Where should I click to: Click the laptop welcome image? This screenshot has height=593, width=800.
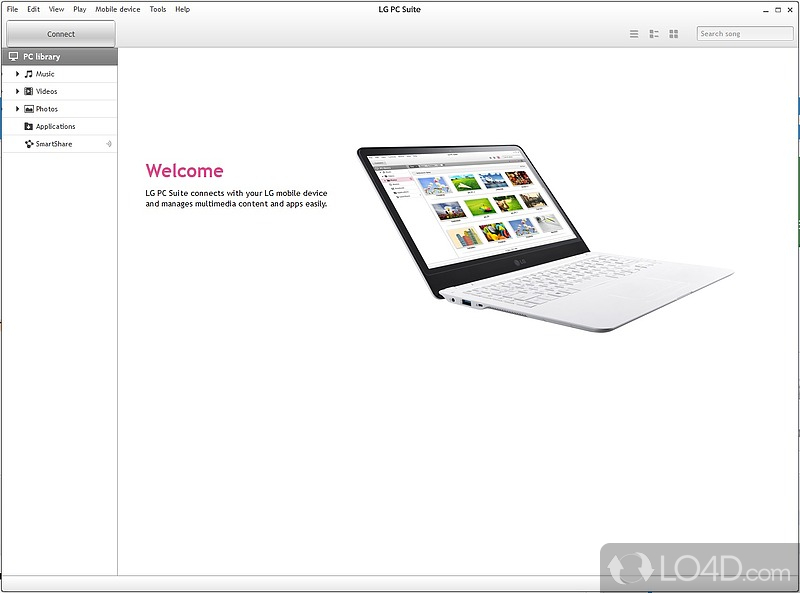[545, 238]
